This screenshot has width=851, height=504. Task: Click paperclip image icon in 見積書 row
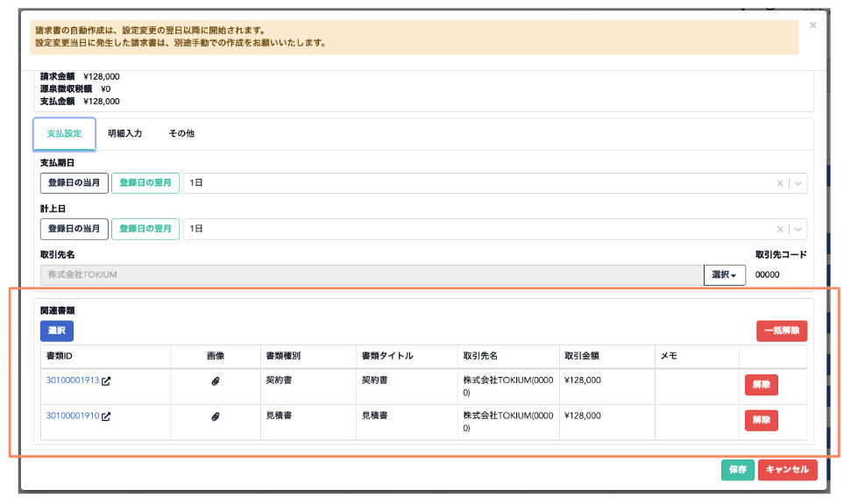click(216, 416)
